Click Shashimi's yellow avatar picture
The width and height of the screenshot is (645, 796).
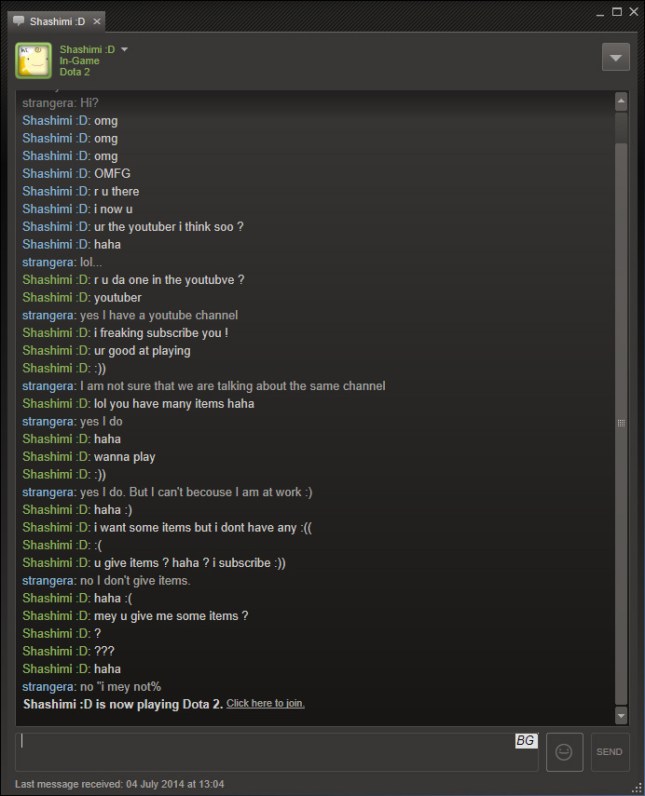click(x=33, y=60)
